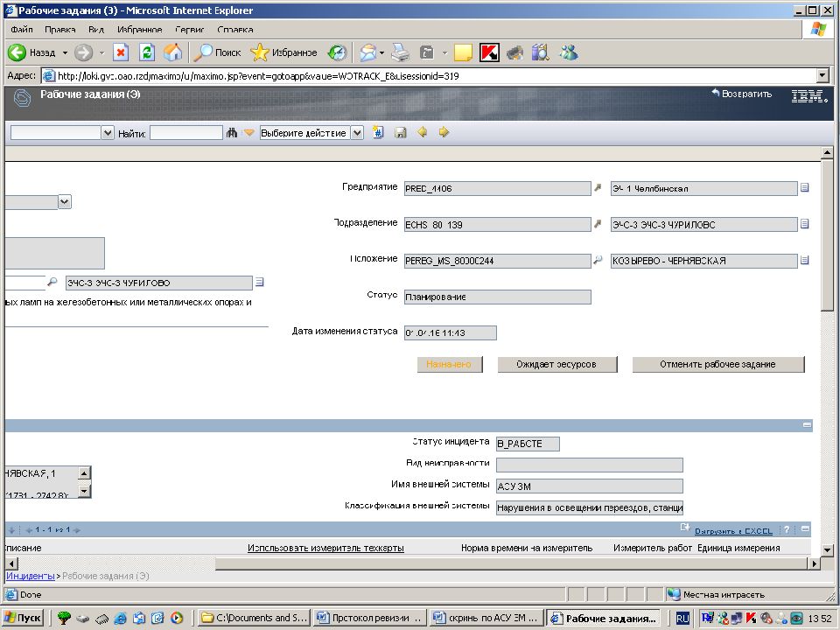Viewport: 840px width, 630px height.
Task: Open the dropdown in the left form panel
Action: click(65, 202)
